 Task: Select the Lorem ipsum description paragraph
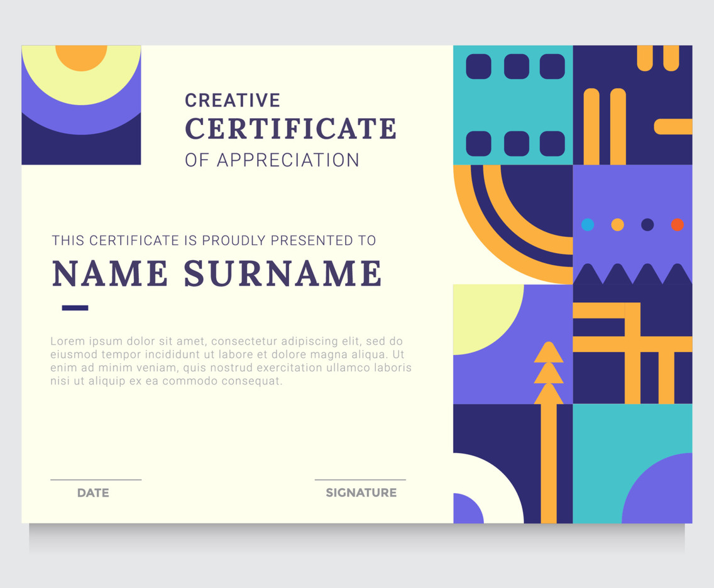(x=231, y=361)
